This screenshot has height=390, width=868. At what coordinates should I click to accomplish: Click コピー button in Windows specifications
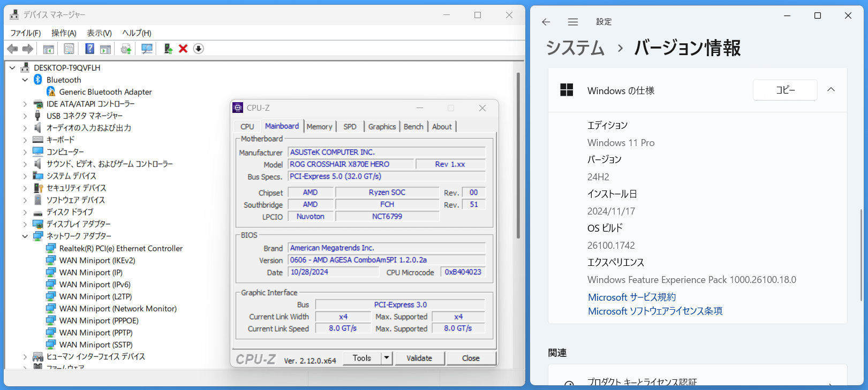pos(785,90)
